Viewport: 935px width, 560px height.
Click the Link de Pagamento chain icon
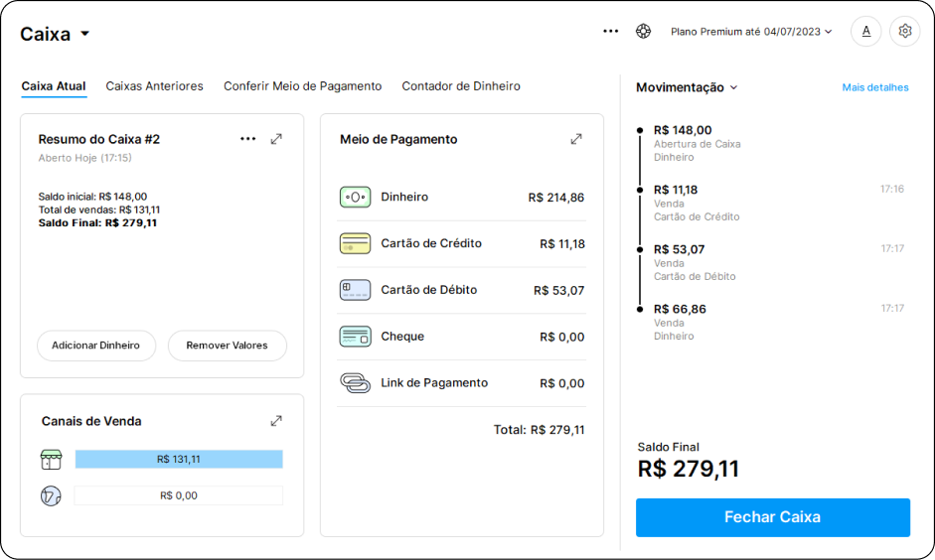(x=355, y=383)
